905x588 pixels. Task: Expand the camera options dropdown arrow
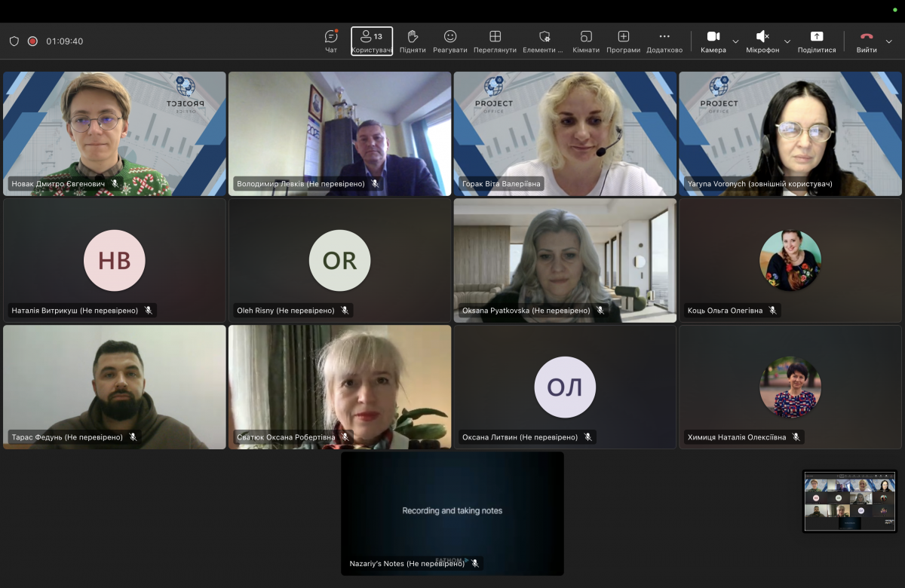tap(736, 41)
